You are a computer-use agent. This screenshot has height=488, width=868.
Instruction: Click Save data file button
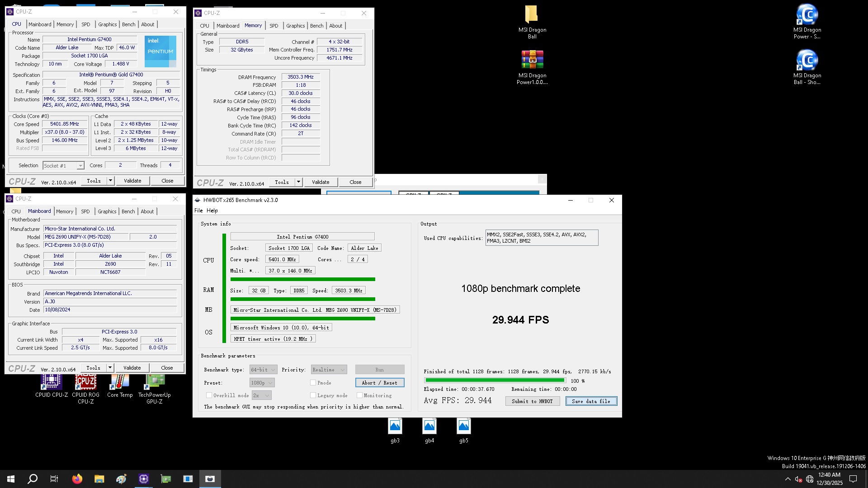(591, 401)
